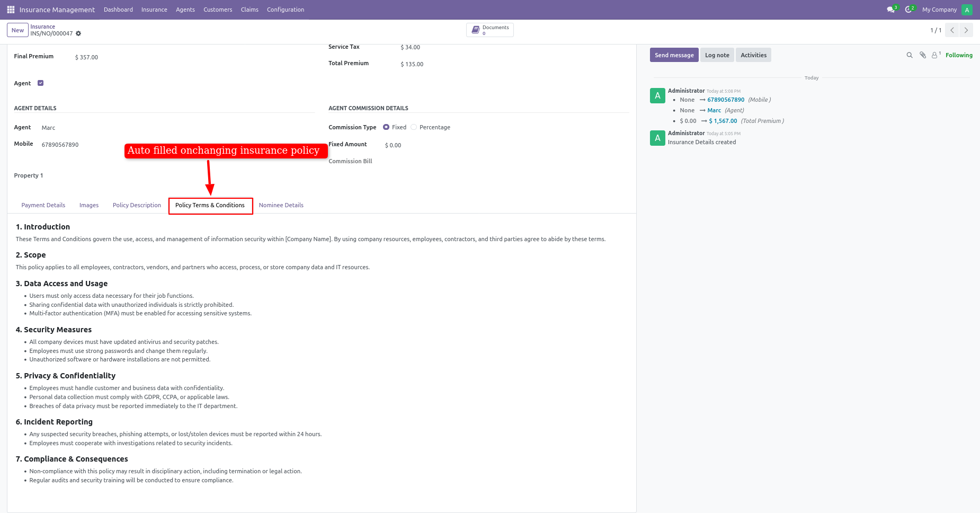Select Policy Terms & Conditions tab
Image resolution: width=980 pixels, height=513 pixels.
[210, 206]
